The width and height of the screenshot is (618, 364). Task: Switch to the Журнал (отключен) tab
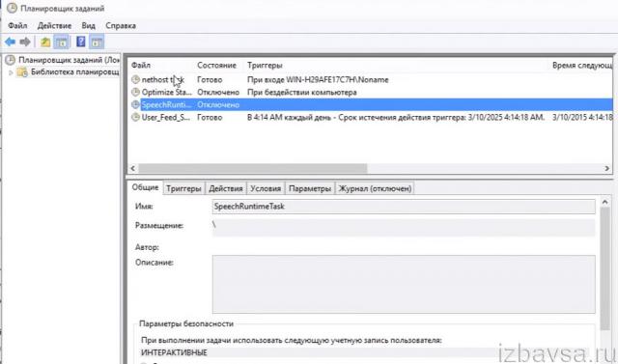375,188
